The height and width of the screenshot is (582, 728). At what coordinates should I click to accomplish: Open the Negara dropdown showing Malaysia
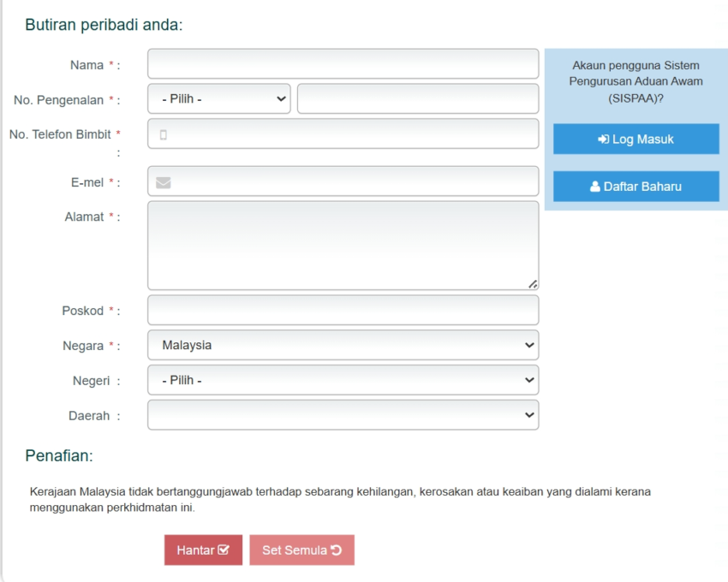point(343,346)
